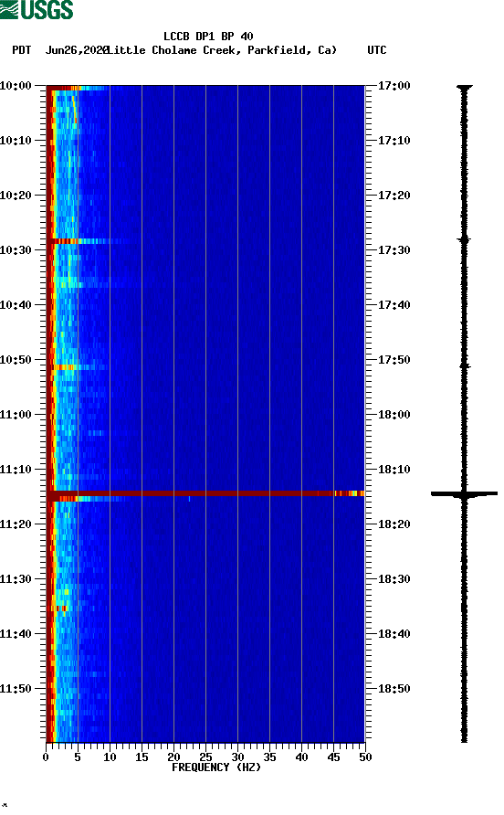Click the red band at the 10:00 top edge
Viewport: 504px width, 815px height.
pyautogui.click(x=77, y=88)
